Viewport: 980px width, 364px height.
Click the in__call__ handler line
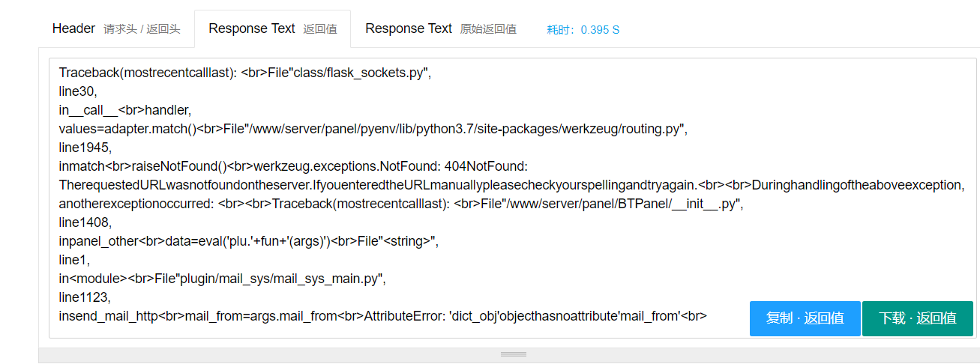click(125, 110)
